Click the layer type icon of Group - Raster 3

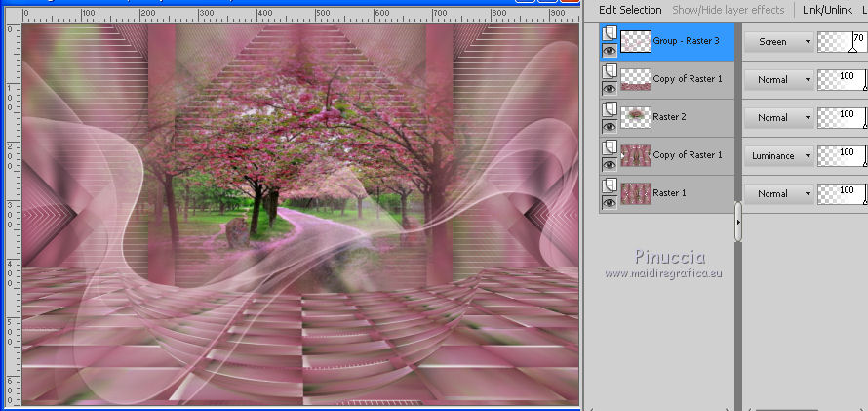pyautogui.click(x=609, y=34)
